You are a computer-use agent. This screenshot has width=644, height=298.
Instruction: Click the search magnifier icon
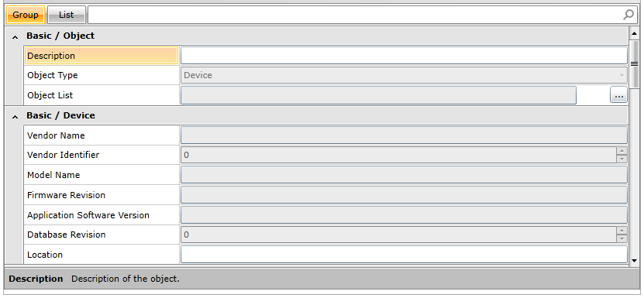coord(629,15)
